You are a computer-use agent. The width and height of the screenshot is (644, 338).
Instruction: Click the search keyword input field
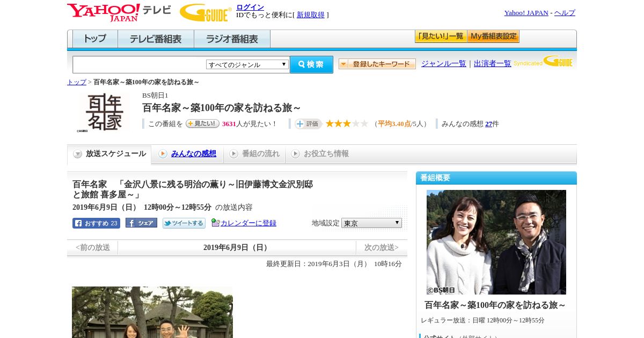(140, 64)
